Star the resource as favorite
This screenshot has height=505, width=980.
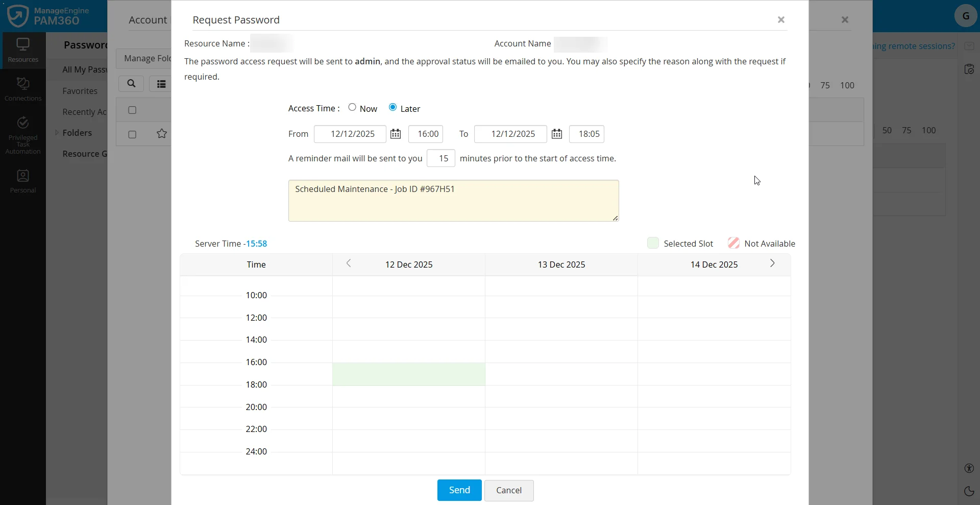click(x=162, y=134)
